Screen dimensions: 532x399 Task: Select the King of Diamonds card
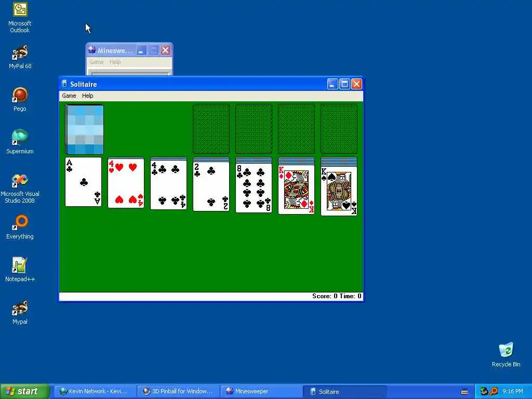tap(296, 190)
